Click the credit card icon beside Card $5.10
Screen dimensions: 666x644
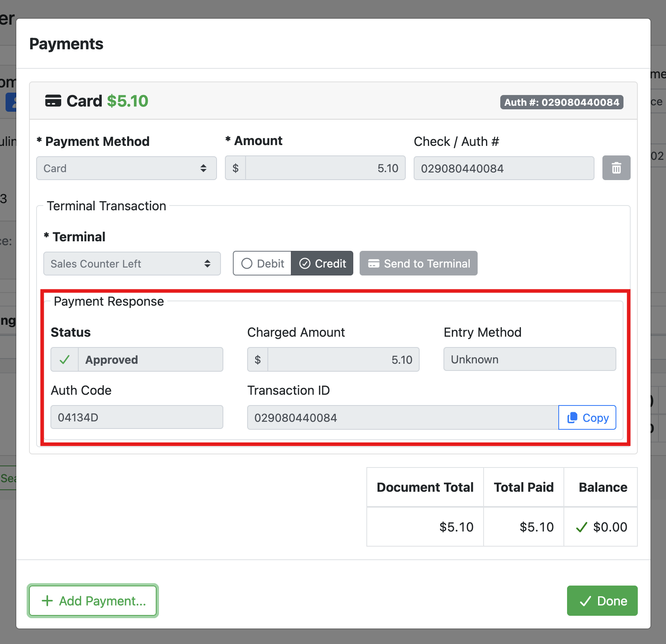tap(53, 101)
